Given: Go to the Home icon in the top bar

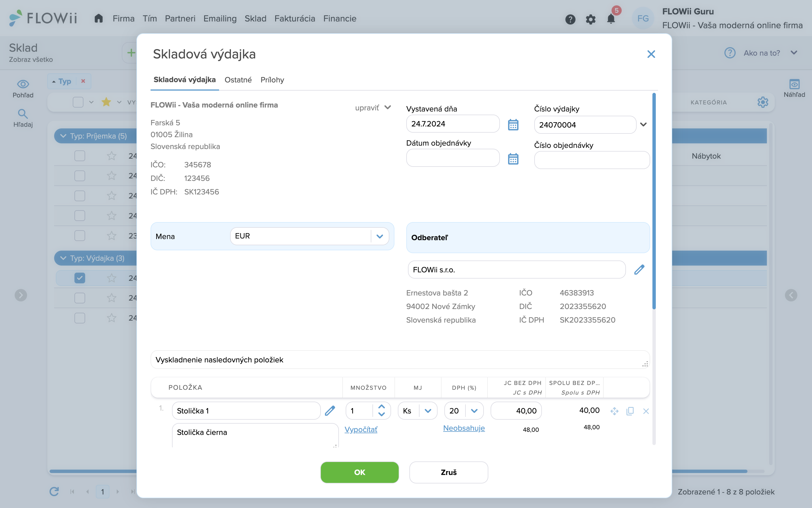Looking at the screenshot, I should (x=98, y=18).
